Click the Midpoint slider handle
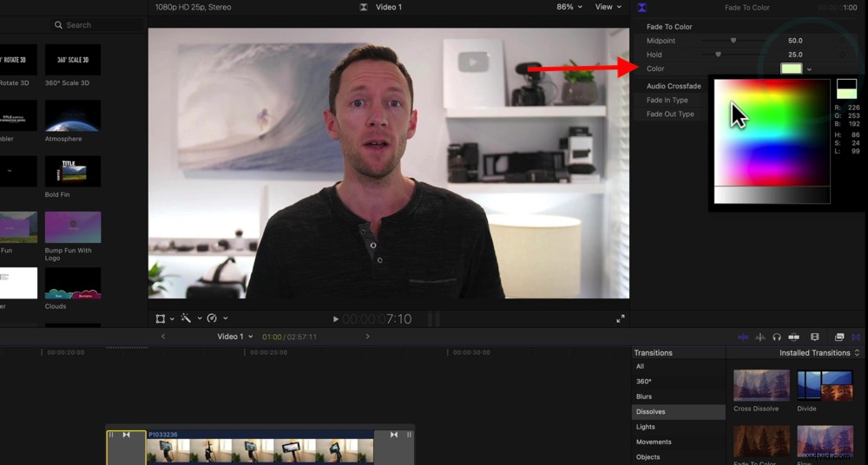 [x=733, y=41]
